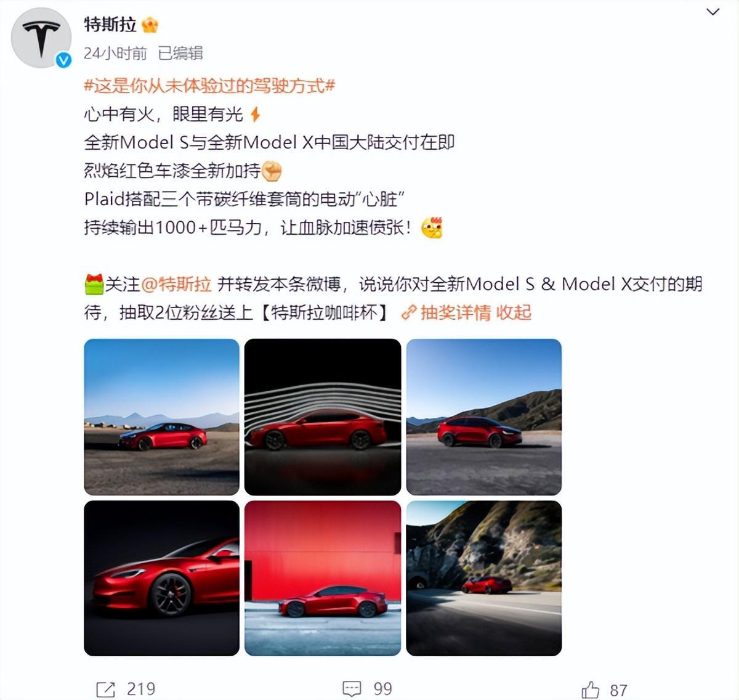Expand the post options chevron at top right
Image resolution: width=739 pixels, height=700 pixels.
pos(713,12)
